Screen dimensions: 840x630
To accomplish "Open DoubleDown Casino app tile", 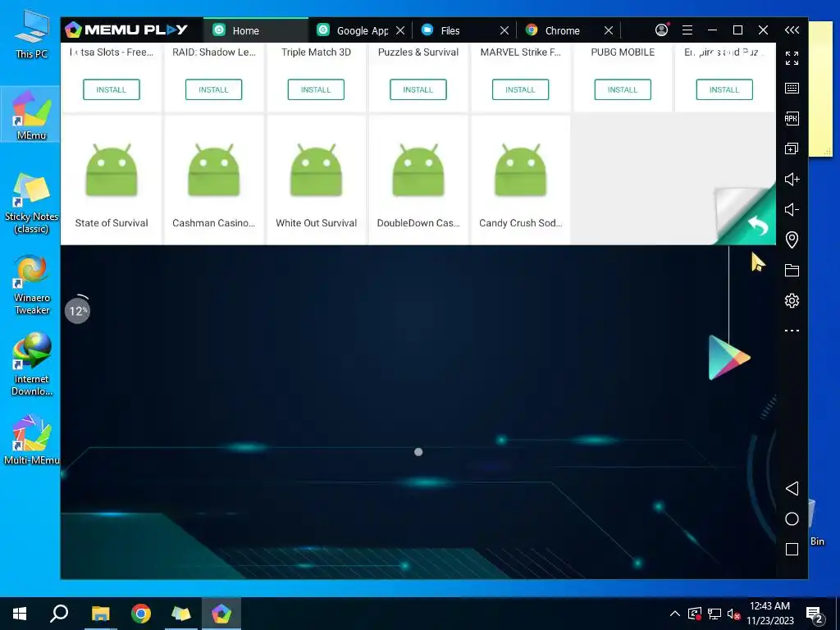I will point(418,180).
